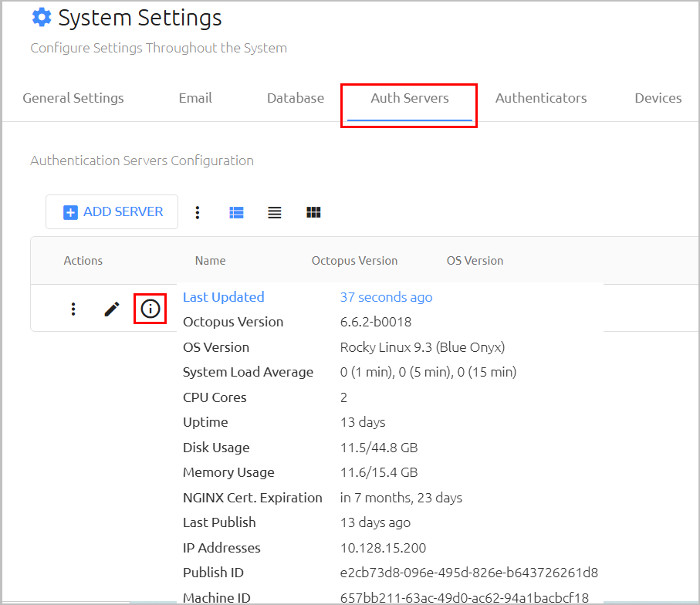The height and width of the screenshot is (605, 700).
Task: Open the Devices tab
Action: tap(658, 98)
